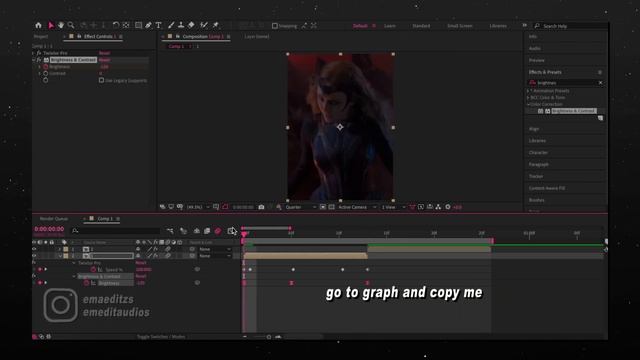Select the Pan Behind anchor point tool
The image size is (640, 360).
(126, 25)
